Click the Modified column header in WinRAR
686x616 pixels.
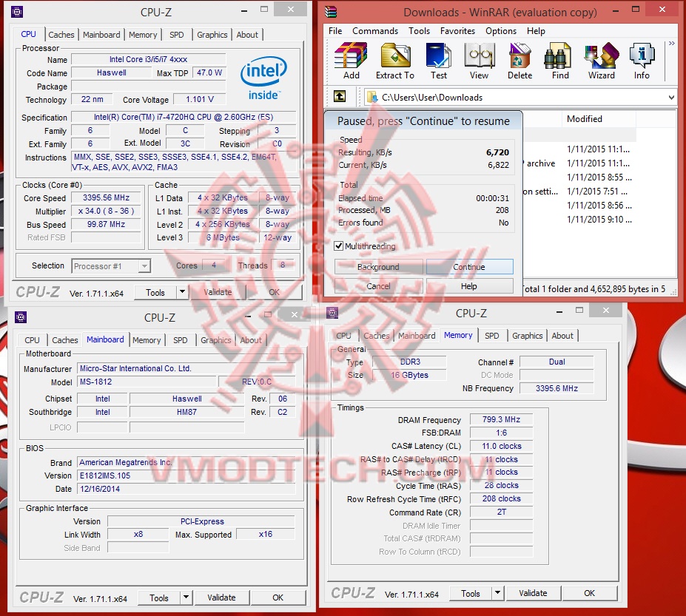[x=598, y=119]
